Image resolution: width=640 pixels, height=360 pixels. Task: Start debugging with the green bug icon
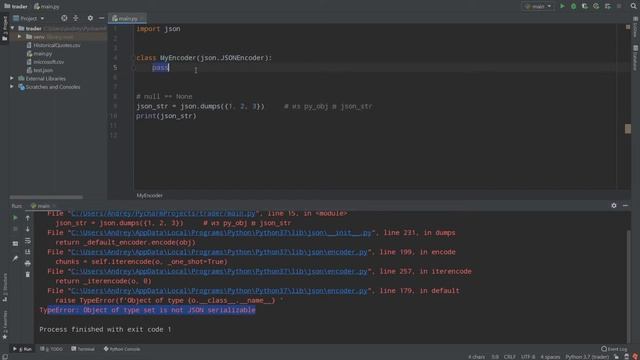point(573,6)
